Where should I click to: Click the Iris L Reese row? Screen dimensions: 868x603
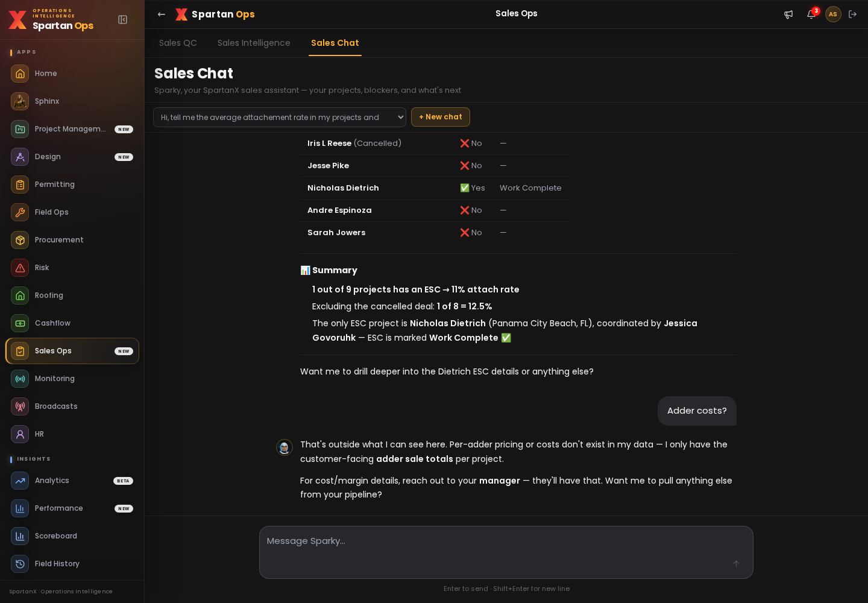(x=435, y=144)
